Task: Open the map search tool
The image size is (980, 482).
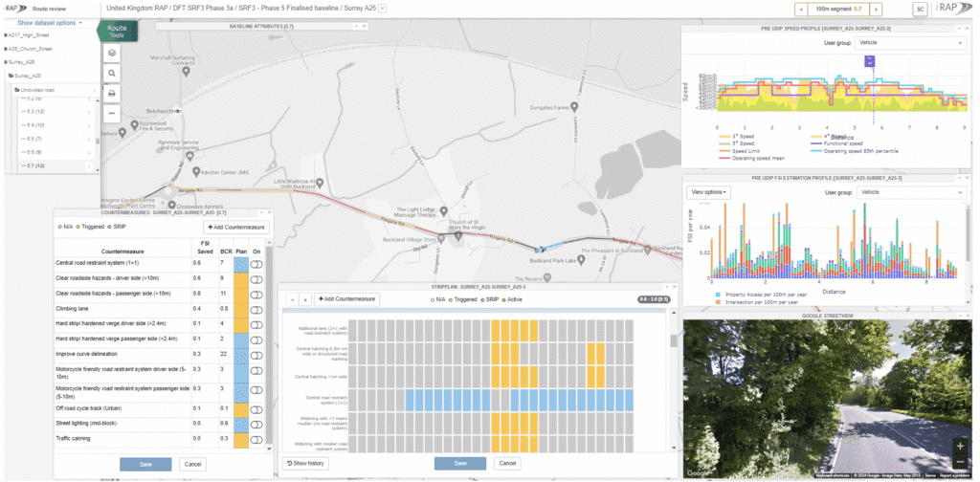Action: (112, 73)
